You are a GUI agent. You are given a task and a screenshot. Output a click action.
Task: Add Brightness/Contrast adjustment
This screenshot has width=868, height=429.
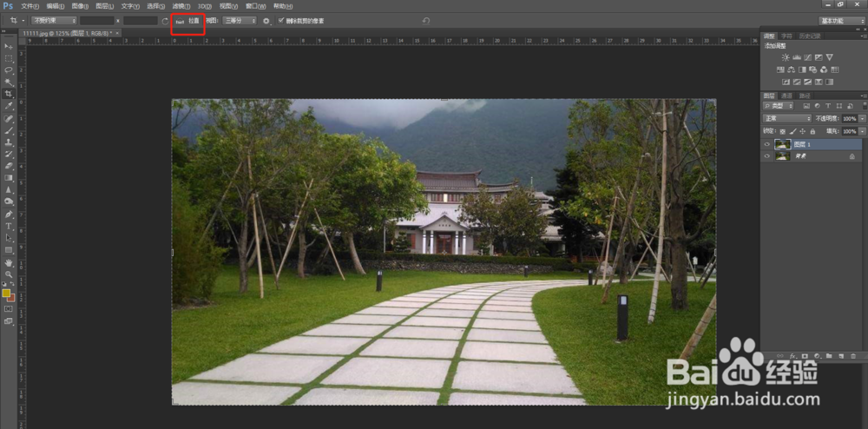786,57
